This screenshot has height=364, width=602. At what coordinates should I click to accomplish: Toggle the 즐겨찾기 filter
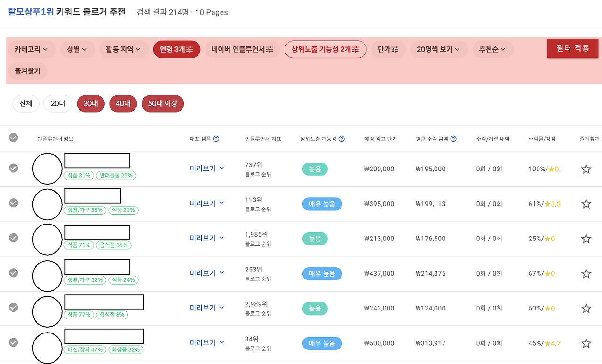click(x=27, y=71)
